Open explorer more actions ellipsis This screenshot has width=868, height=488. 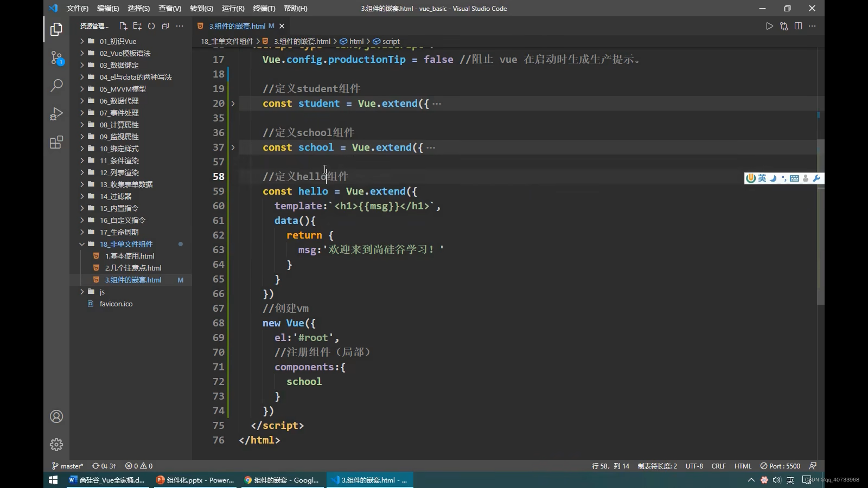[x=180, y=26]
